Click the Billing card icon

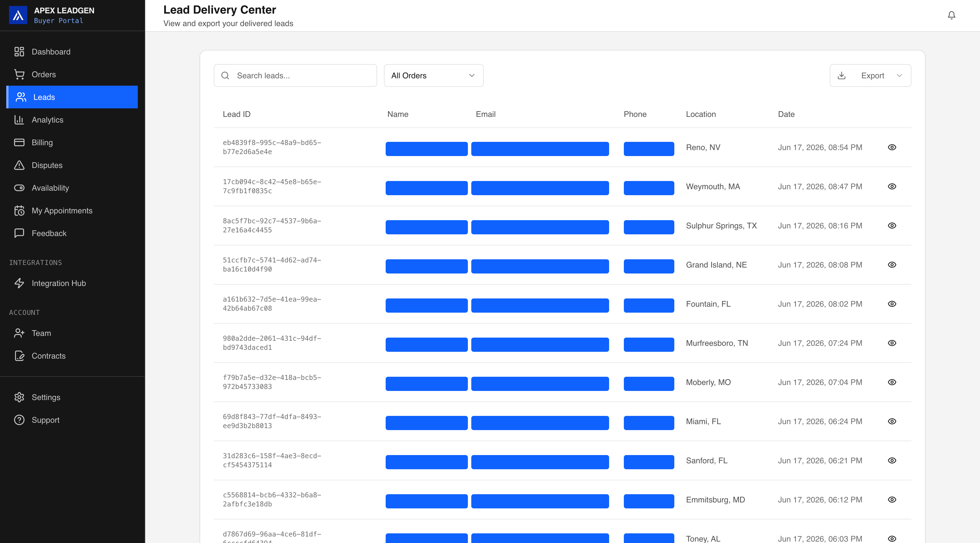coord(19,142)
